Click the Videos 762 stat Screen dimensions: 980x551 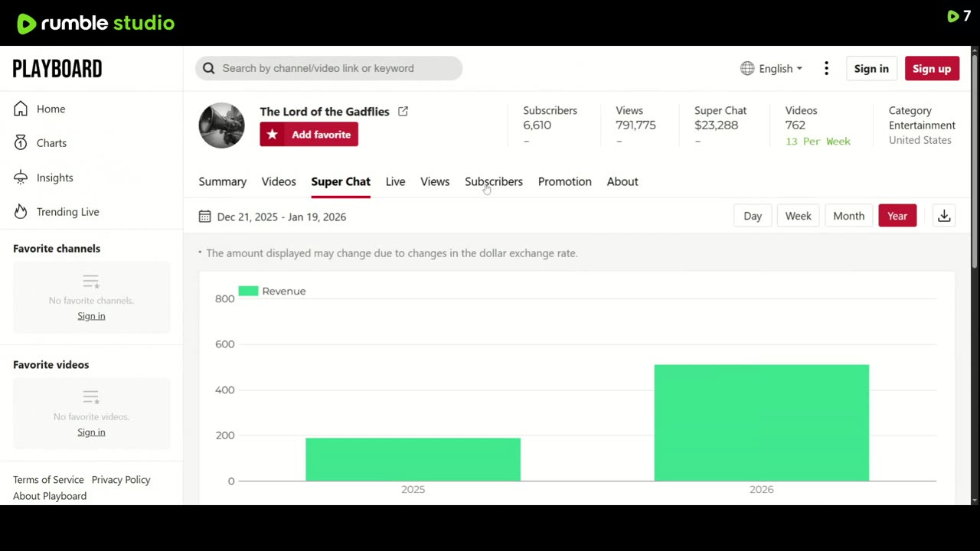click(801, 118)
